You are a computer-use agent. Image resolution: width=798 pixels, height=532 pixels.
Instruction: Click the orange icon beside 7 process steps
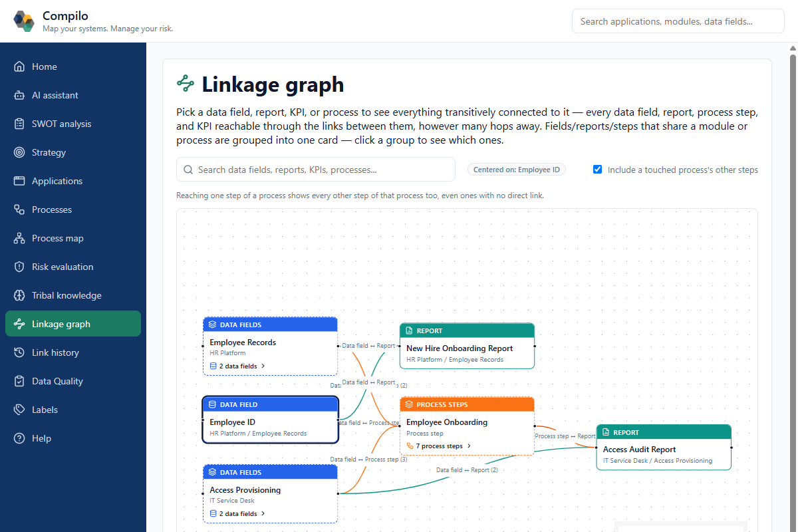[410, 446]
